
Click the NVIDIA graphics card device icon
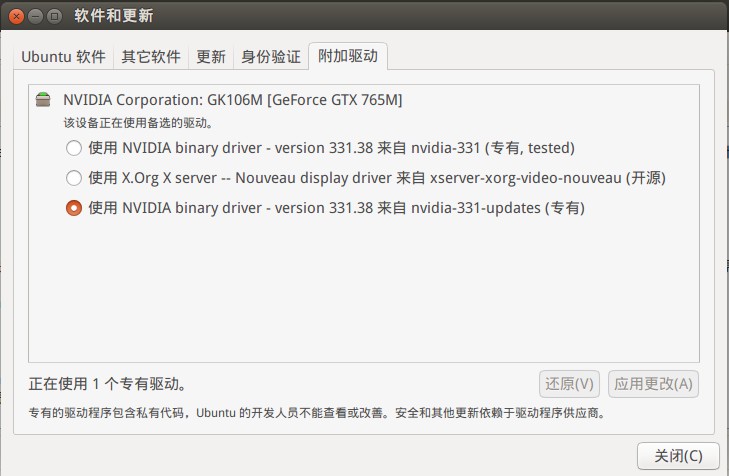click(x=43, y=99)
